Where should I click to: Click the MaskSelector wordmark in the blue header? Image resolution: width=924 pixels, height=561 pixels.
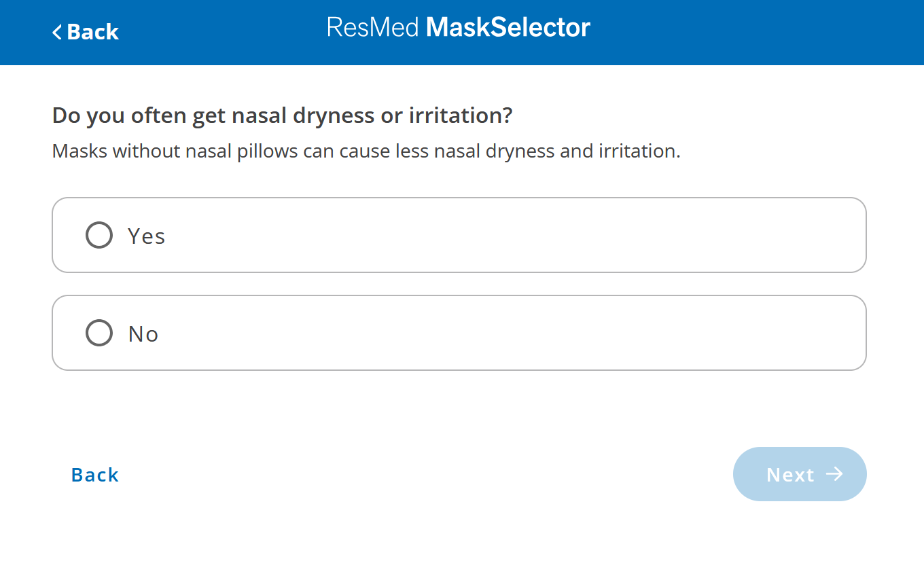[508, 26]
